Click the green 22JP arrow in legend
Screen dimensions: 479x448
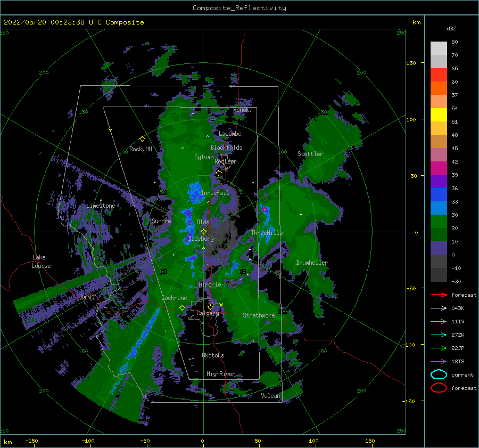click(439, 348)
